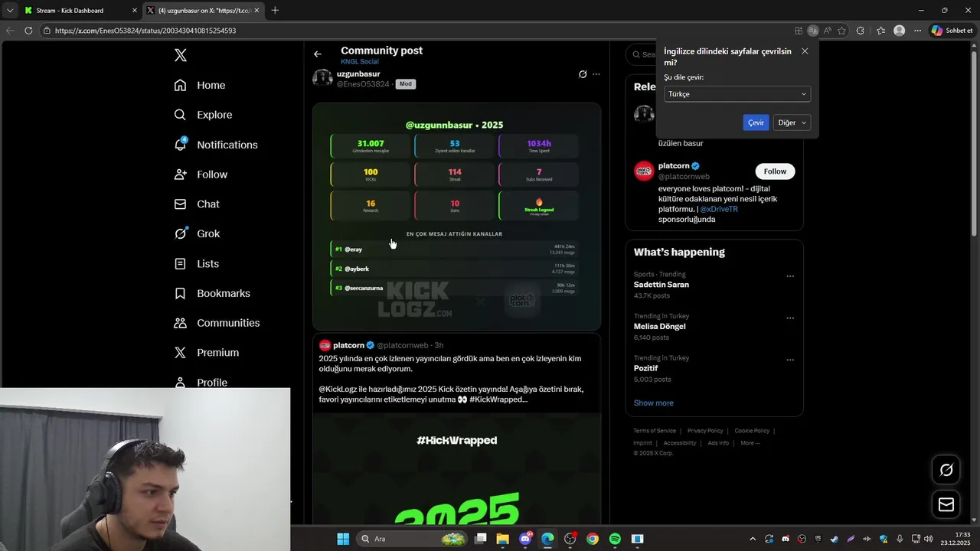
Task: Open more options for Sadettin Saran trend
Action: point(790,276)
